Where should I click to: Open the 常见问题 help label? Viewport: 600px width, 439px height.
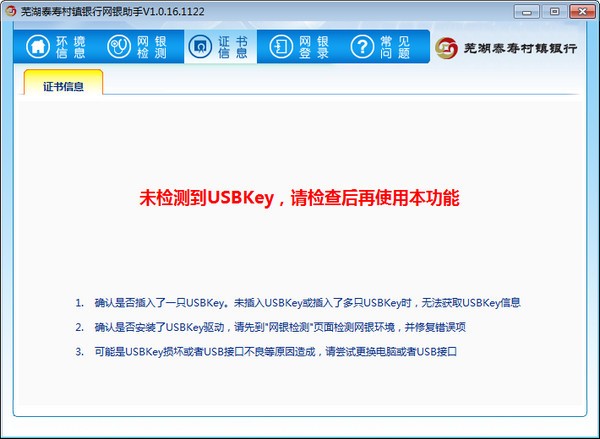click(x=394, y=47)
